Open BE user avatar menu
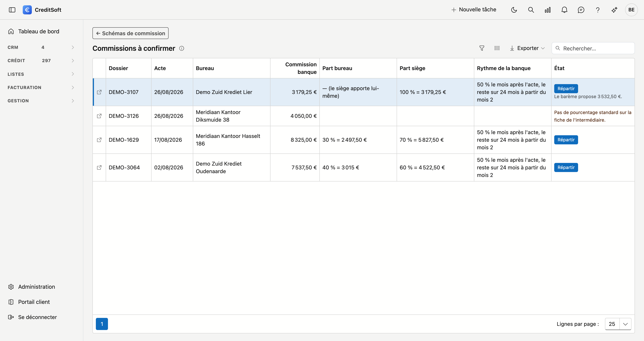Viewport: 644px width, 341px height. click(x=631, y=10)
